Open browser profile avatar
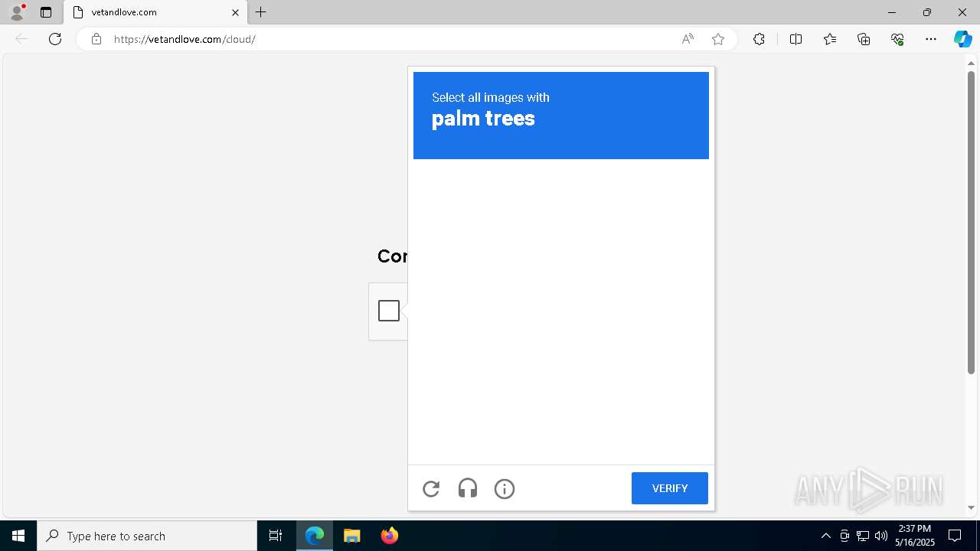The image size is (980, 551). pos(17,12)
